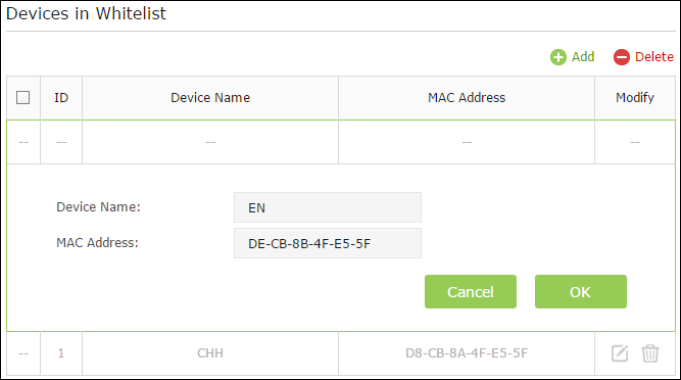
Task: Focus the Device Name field containing EN
Action: tap(327, 208)
